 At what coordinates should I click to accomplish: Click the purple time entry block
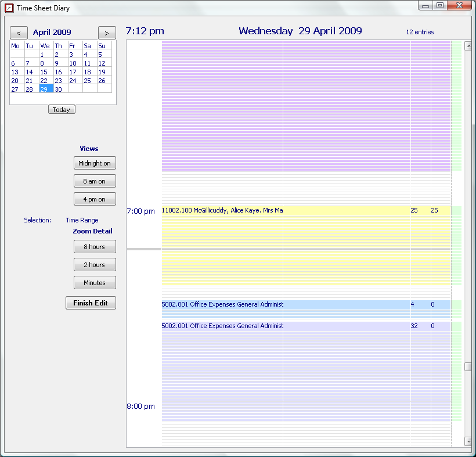(x=284, y=105)
